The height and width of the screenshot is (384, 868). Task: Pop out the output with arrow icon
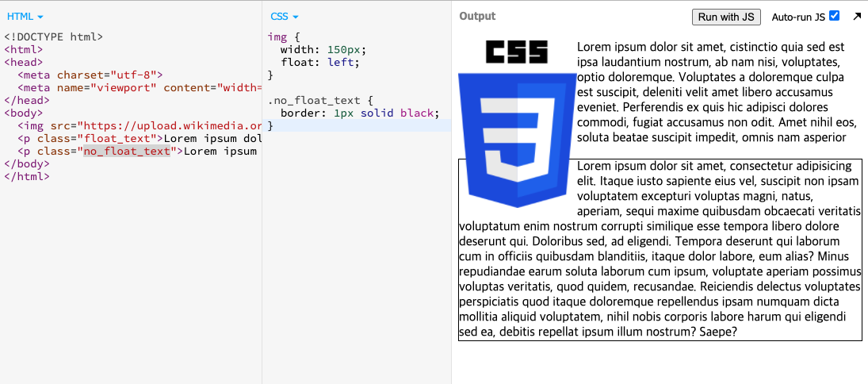(857, 17)
